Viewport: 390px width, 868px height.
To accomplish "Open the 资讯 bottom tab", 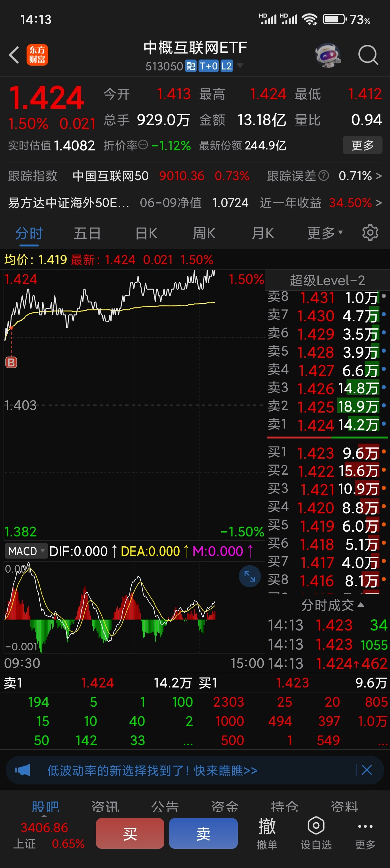I will (105, 806).
